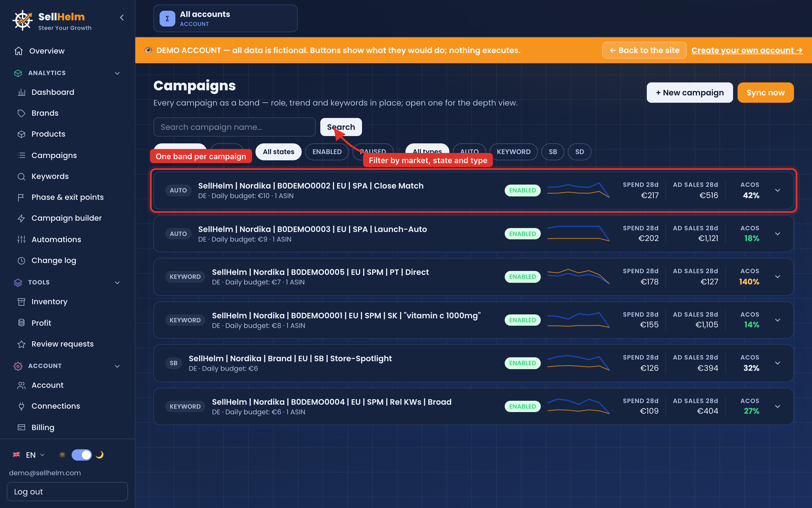Collapse the Tools section chevron
Image resolution: width=812 pixels, height=508 pixels.
pyautogui.click(x=118, y=283)
